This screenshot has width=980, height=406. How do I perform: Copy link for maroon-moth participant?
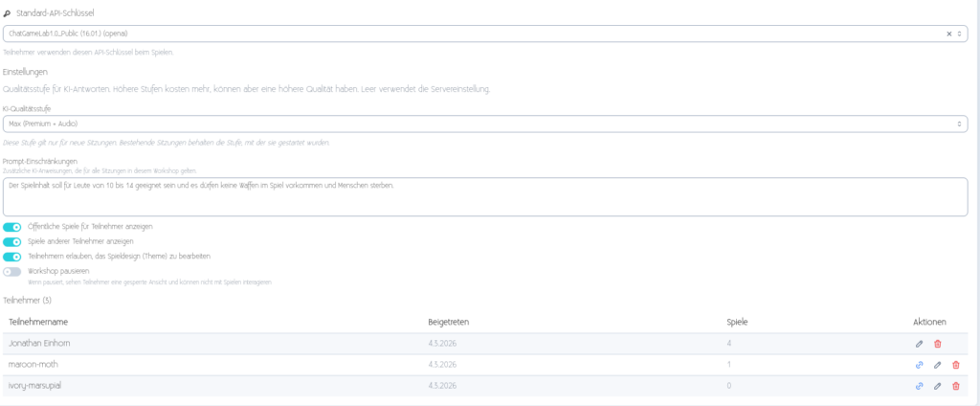[920, 365]
